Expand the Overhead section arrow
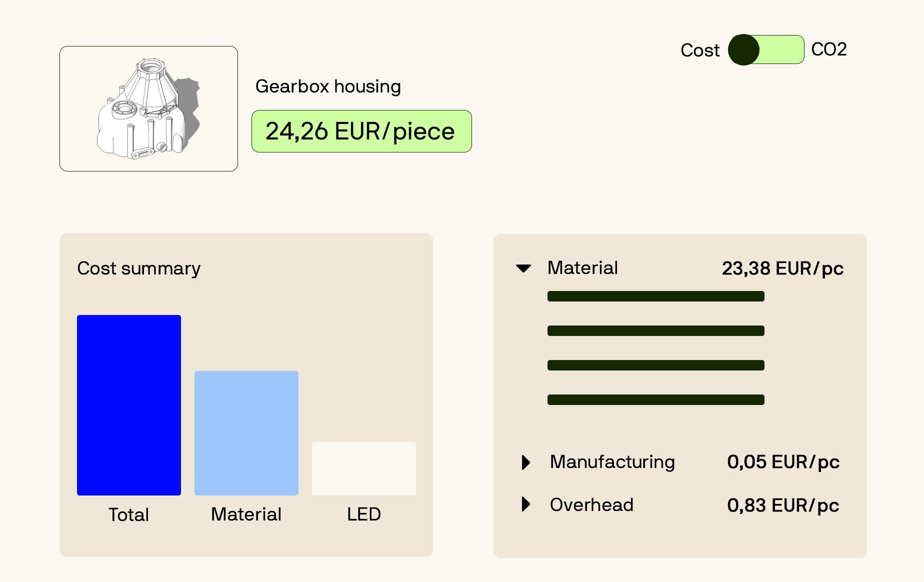The width and height of the screenshot is (924, 582). point(525,504)
